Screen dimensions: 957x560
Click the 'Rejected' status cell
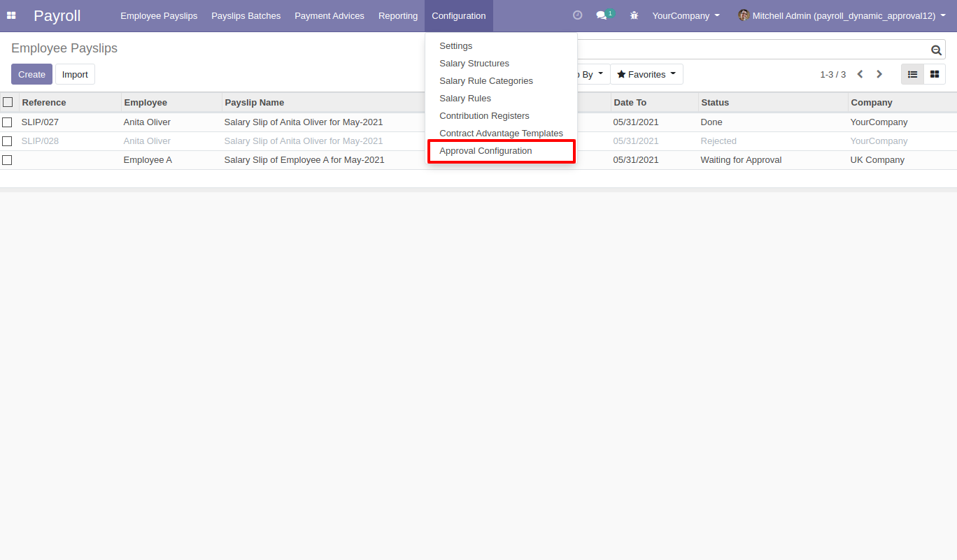[x=773, y=141]
